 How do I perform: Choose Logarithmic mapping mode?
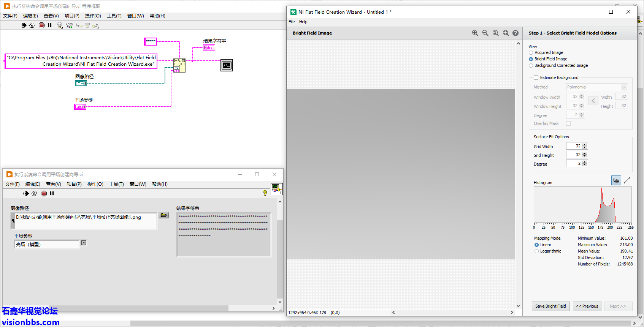click(x=536, y=251)
